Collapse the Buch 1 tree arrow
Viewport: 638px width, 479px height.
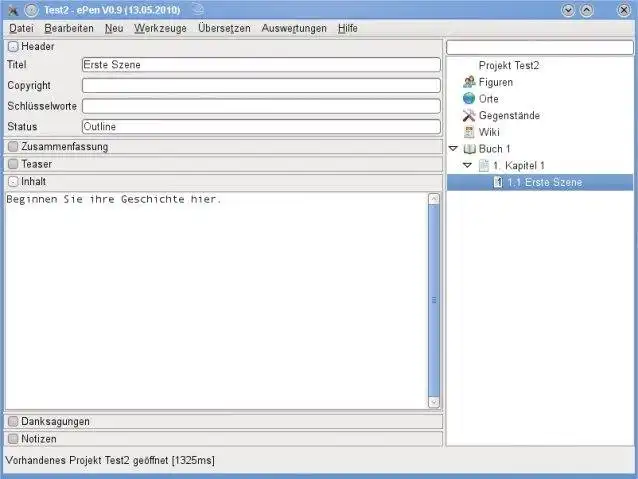[453, 149]
